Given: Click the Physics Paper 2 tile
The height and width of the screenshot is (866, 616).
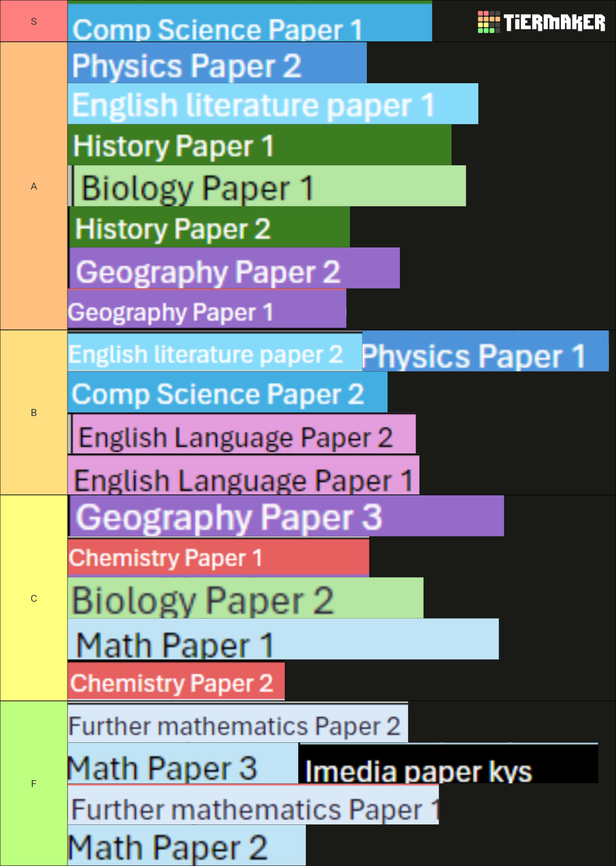Looking at the screenshot, I should point(217,63).
